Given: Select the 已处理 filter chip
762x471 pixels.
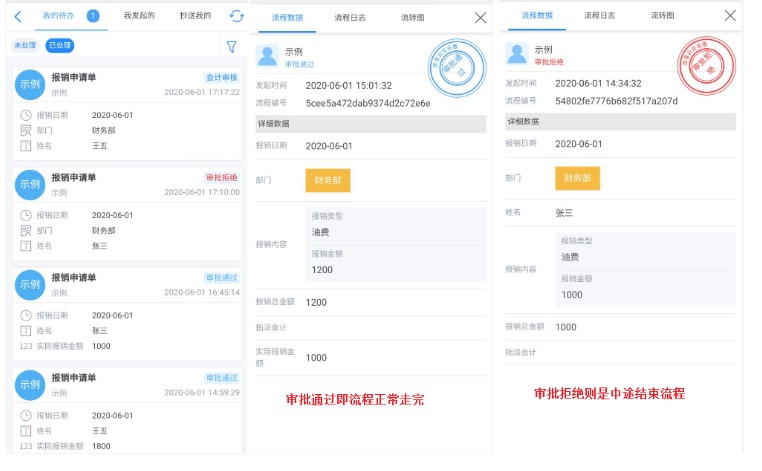Looking at the screenshot, I should [x=60, y=46].
